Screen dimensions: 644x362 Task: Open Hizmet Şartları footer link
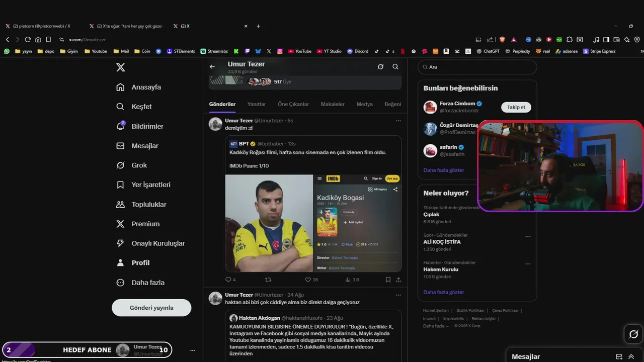[x=436, y=311]
